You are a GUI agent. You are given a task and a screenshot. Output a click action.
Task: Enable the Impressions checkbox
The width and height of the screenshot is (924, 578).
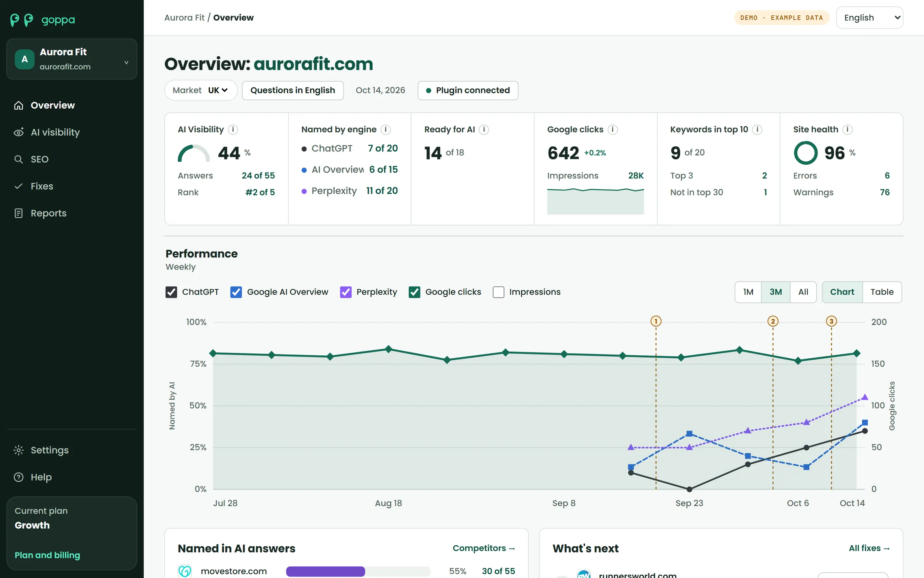point(499,292)
